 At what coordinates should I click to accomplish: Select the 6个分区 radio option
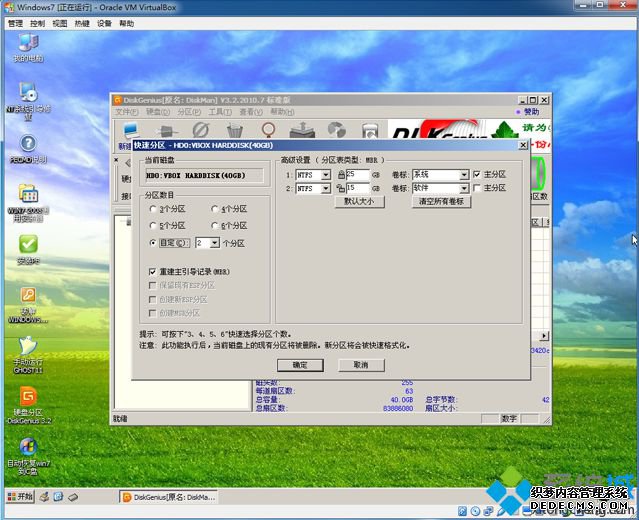(215, 225)
